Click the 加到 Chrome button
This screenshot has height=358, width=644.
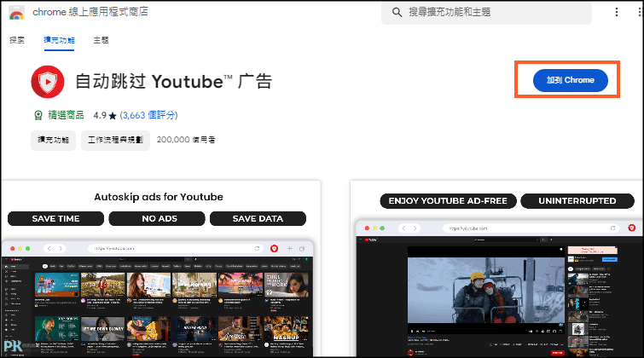click(570, 80)
